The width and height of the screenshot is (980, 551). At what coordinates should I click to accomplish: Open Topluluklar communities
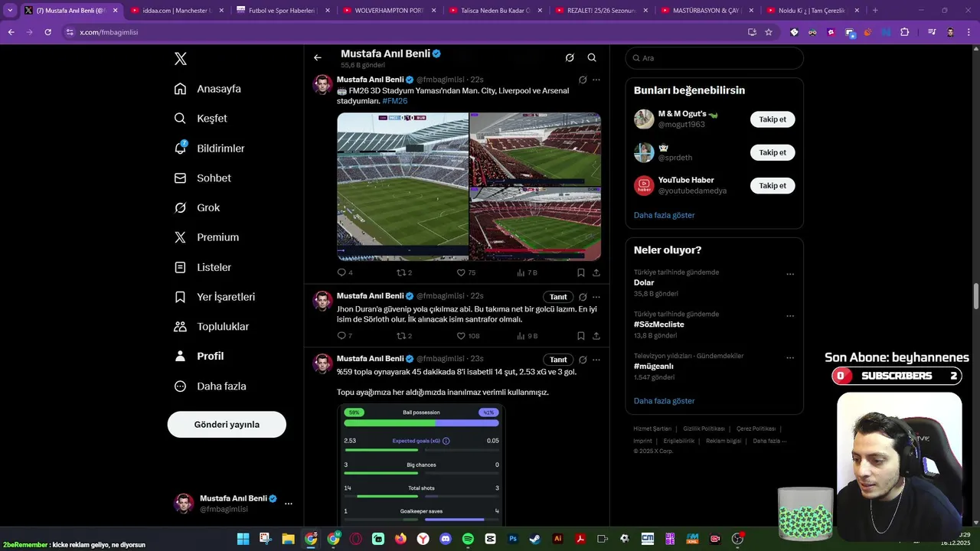[x=211, y=327]
